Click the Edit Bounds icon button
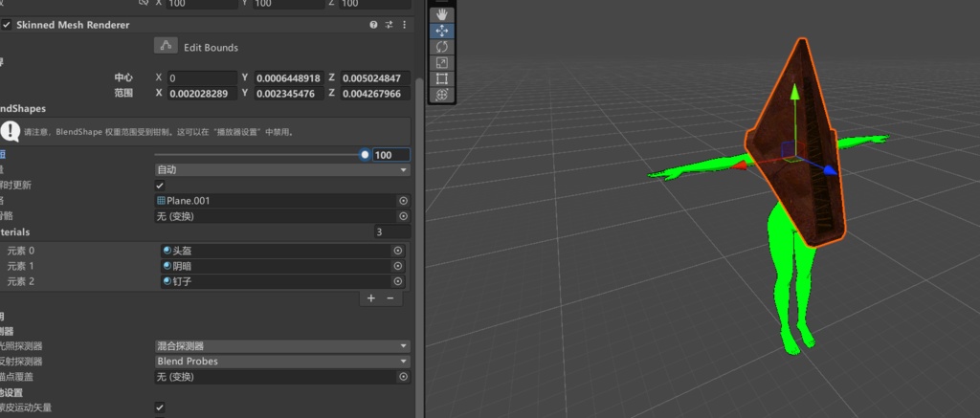This screenshot has width=980, height=418. [166, 46]
